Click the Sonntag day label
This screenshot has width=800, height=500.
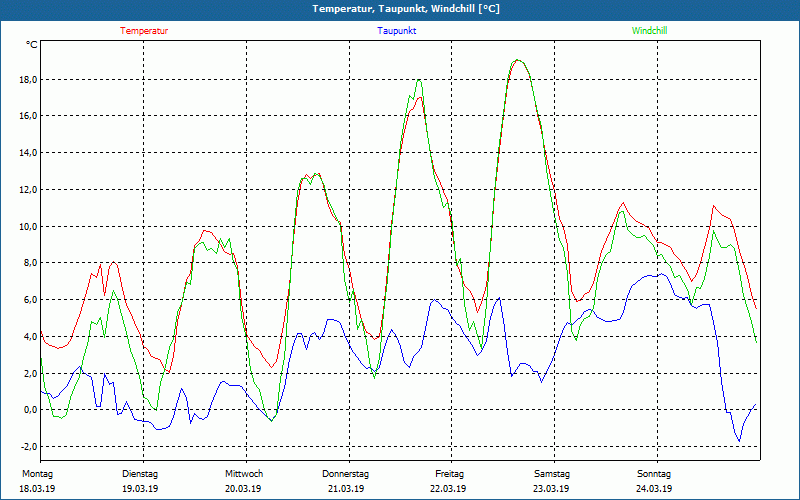coord(654,474)
